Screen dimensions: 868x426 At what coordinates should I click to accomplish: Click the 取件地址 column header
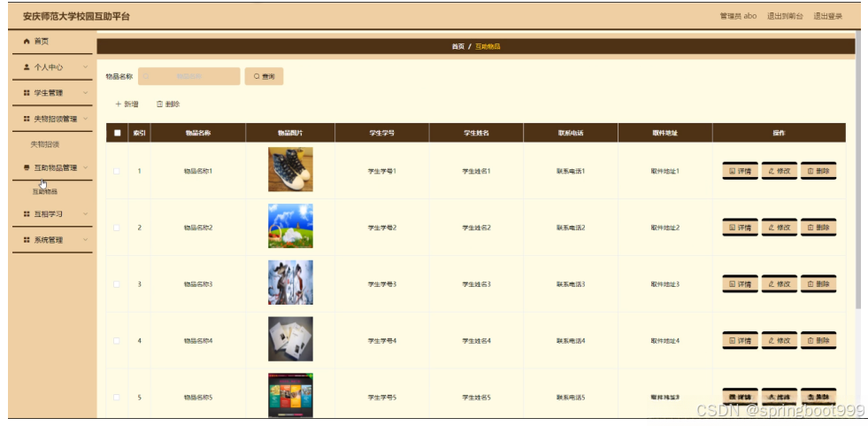click(x=664, y=133)
